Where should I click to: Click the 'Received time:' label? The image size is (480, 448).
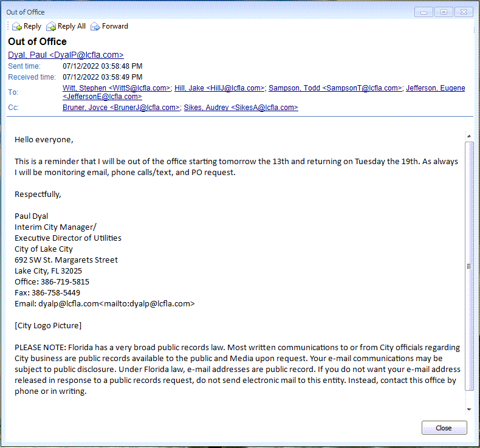click(32, 77)
